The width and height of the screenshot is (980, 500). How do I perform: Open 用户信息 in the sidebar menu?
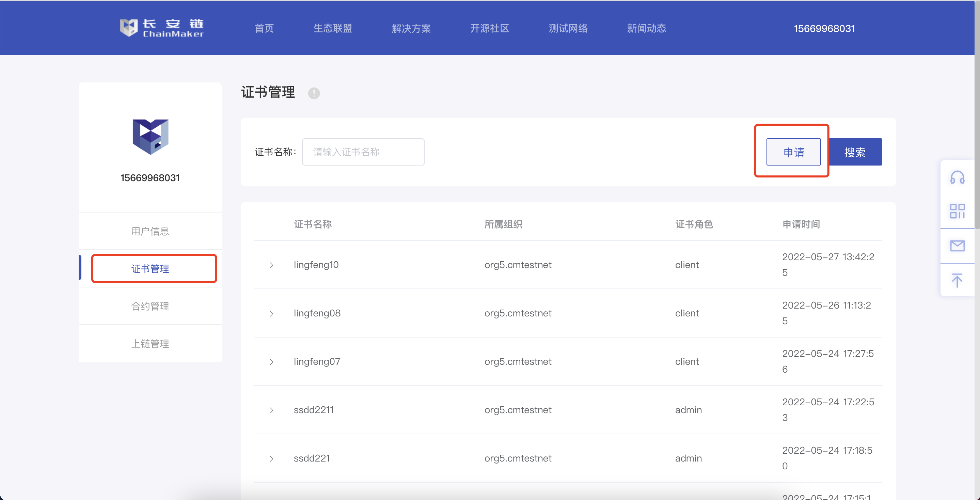(x=150, y=231)
